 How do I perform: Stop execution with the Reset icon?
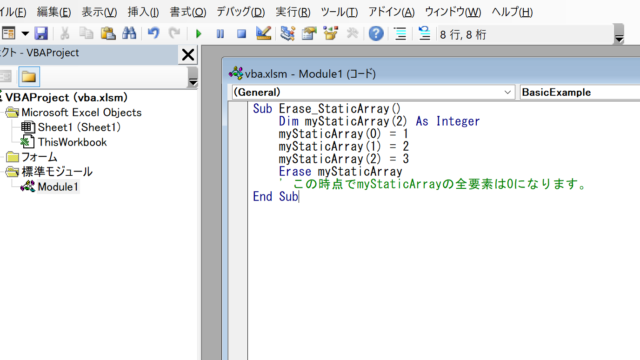(242, 33)
